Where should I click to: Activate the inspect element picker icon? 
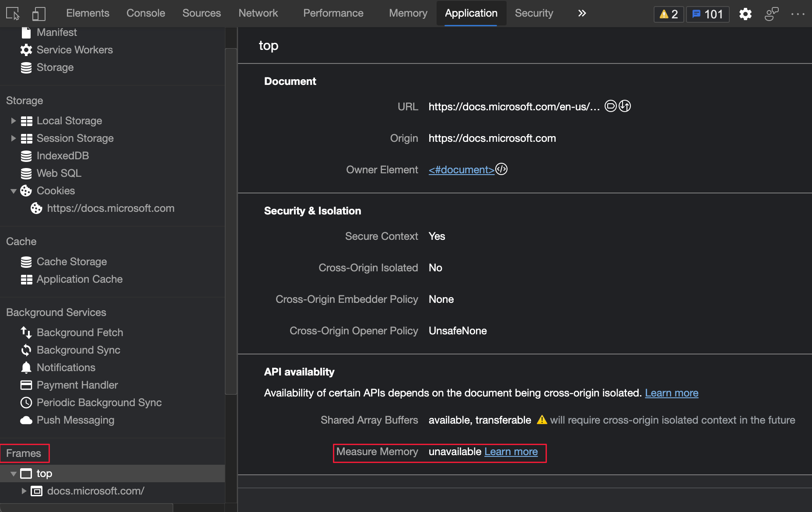point(13,14)
